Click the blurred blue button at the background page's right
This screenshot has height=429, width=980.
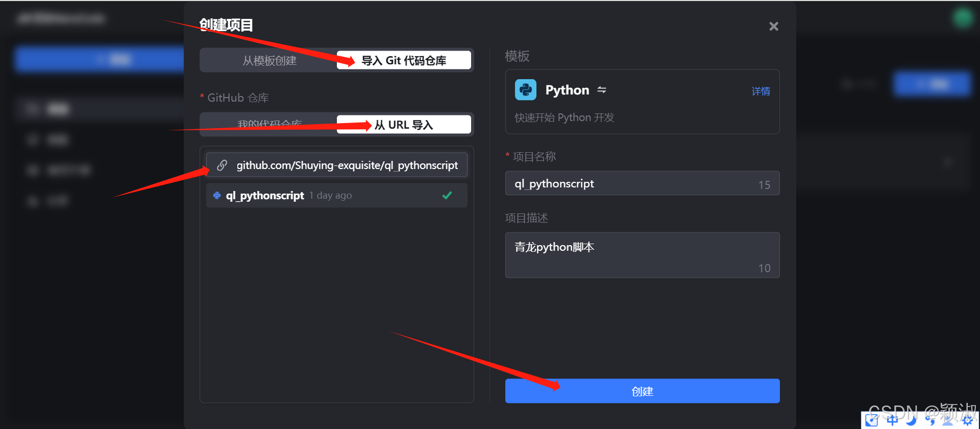click(932, 84)
